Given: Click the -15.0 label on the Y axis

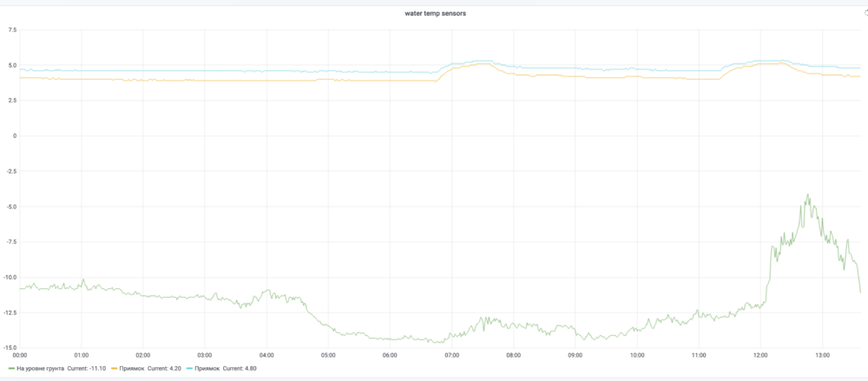Looking at the screenshot, I should [x=10, y=348].
